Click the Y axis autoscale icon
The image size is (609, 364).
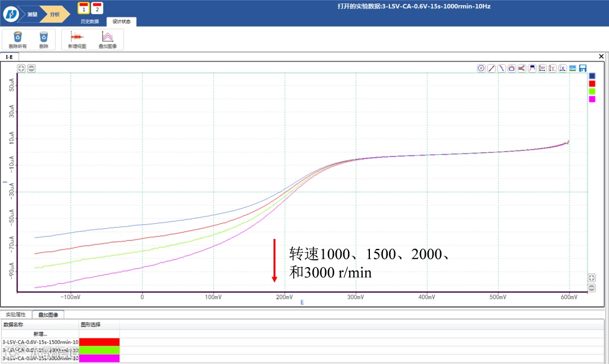pyautogui.click(x=552, y=68)
